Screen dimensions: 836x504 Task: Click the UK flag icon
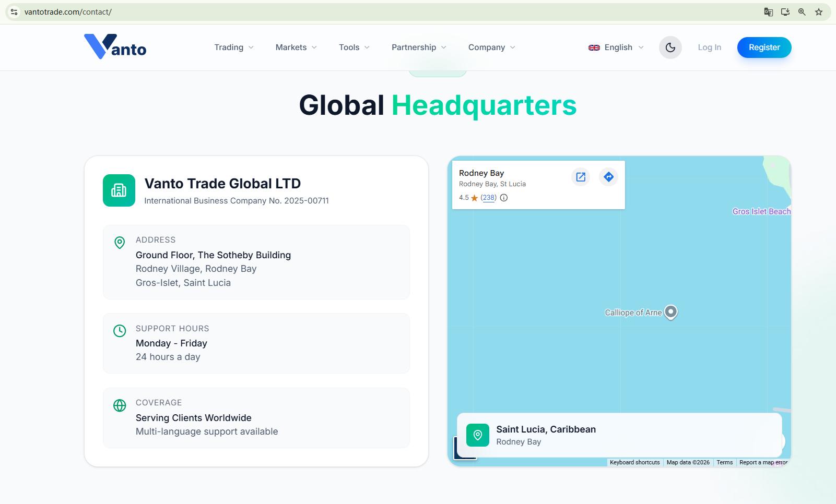[594, 47]
